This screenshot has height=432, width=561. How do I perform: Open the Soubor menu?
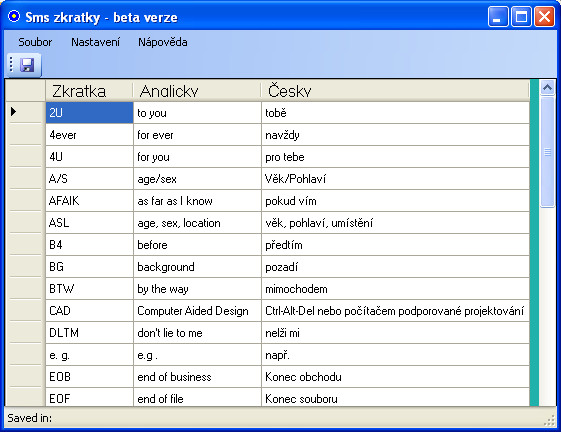point(35,42)
